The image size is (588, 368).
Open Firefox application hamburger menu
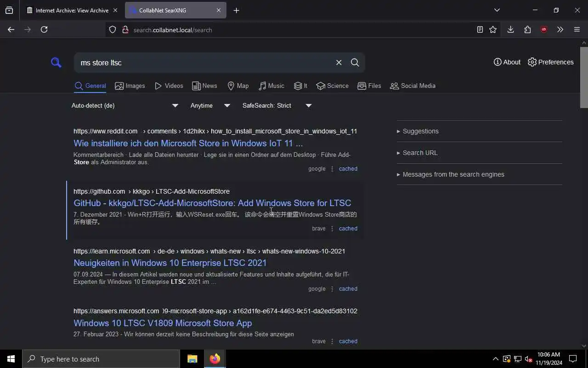pos(577,29)
